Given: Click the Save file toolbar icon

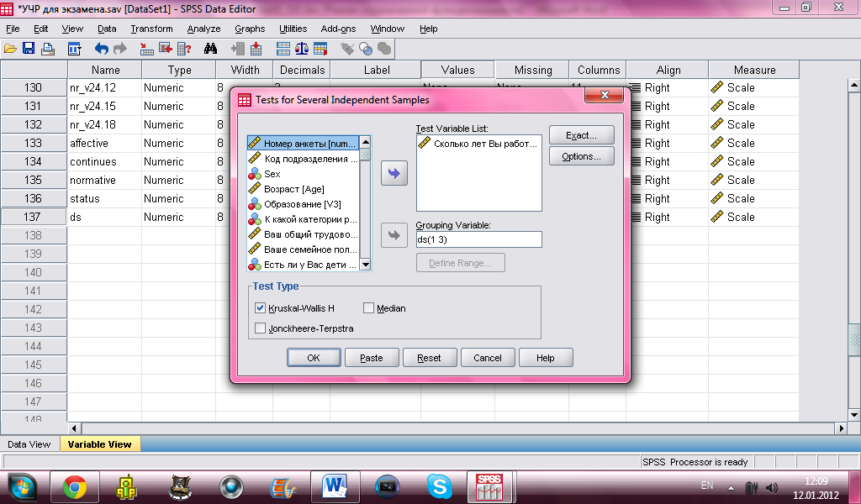Looking at the screenshot, I should tap(29, 49).
